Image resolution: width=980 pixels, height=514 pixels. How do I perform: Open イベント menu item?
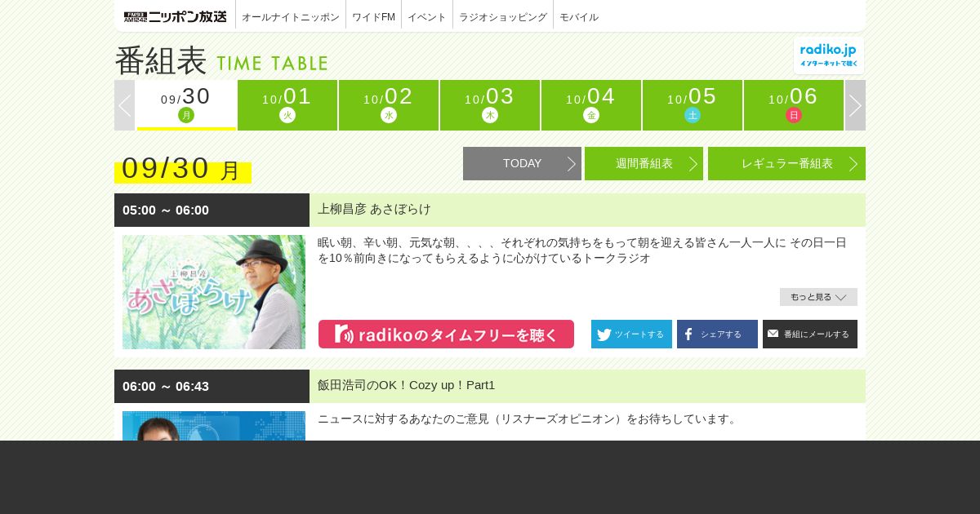[x=427, y=17]
